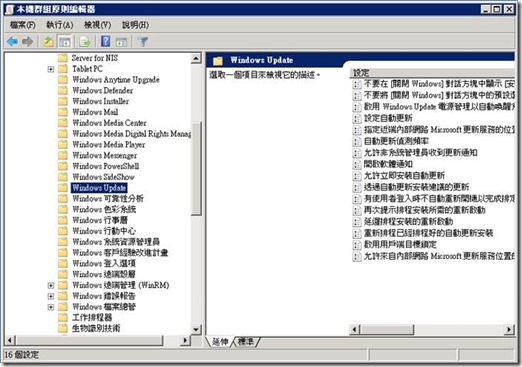The image size is (522, 367).
Task: Click the Forward arrow toolbar icon
Action: point(27,42)
